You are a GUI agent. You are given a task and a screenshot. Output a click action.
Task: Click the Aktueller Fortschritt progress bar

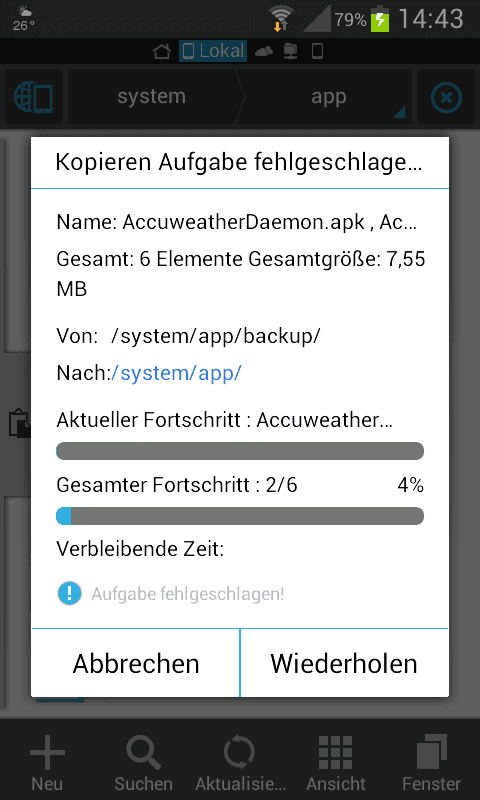240,451
